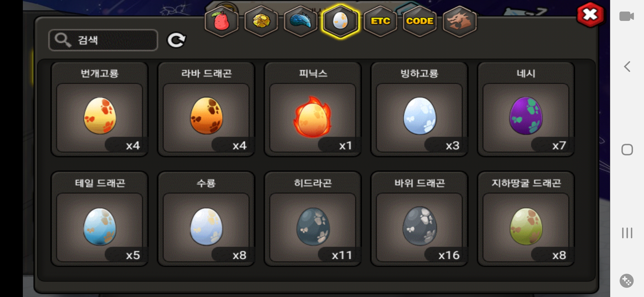644x297 pixels.
Task: Select the egg category tab
Action: 340,21
